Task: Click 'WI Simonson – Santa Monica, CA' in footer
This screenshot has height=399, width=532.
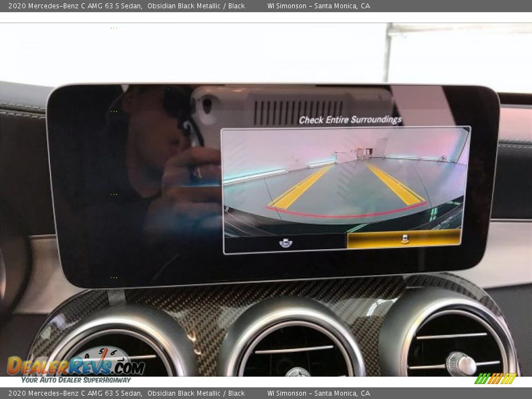Action: click(x=318, y=393)
